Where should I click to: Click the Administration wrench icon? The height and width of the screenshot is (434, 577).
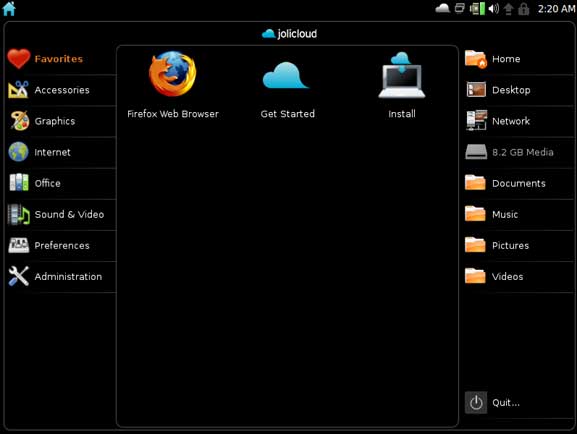pos(18,276)
